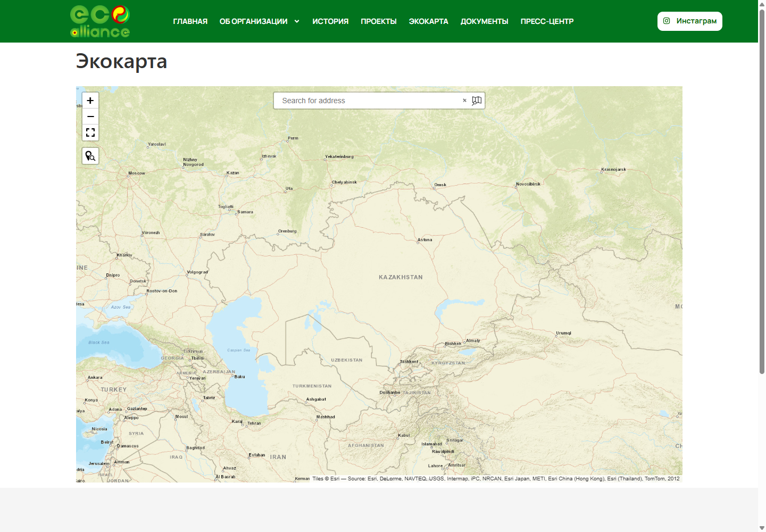Viewport: 766px width, 532px height.
Task: Click the page vertical scrollbar
Action: 762,192
